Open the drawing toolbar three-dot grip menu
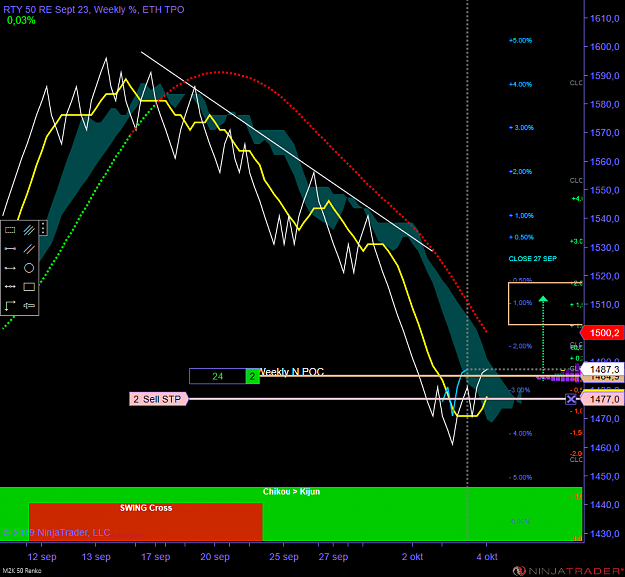This screenshot has height=577, width=625. 43,228
